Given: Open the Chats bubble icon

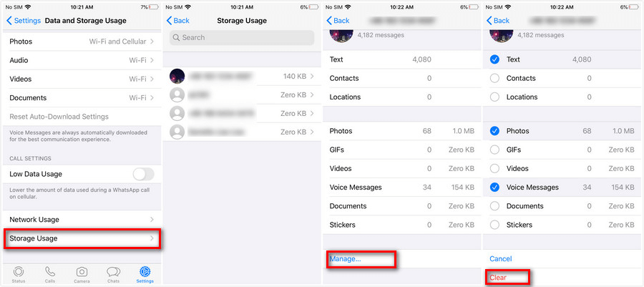Looking at the screenshot, I should click(x=113, y=272).
